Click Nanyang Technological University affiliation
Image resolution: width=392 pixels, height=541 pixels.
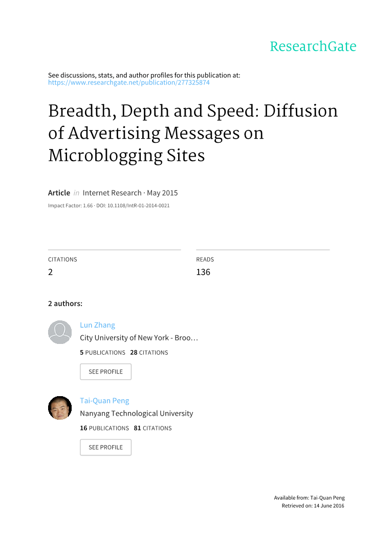pyautogui.click(x=137, y=414)
